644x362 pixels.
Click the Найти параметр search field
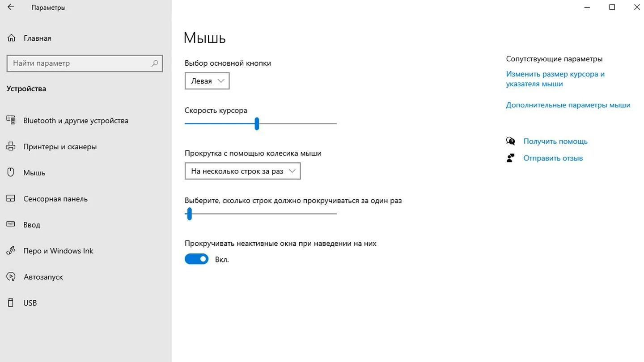[85, 63]
